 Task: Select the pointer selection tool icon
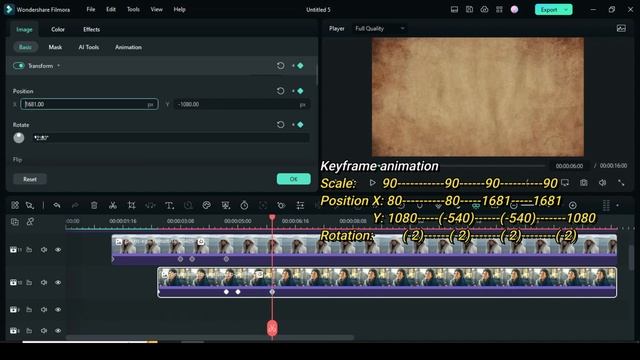point(30,205)
